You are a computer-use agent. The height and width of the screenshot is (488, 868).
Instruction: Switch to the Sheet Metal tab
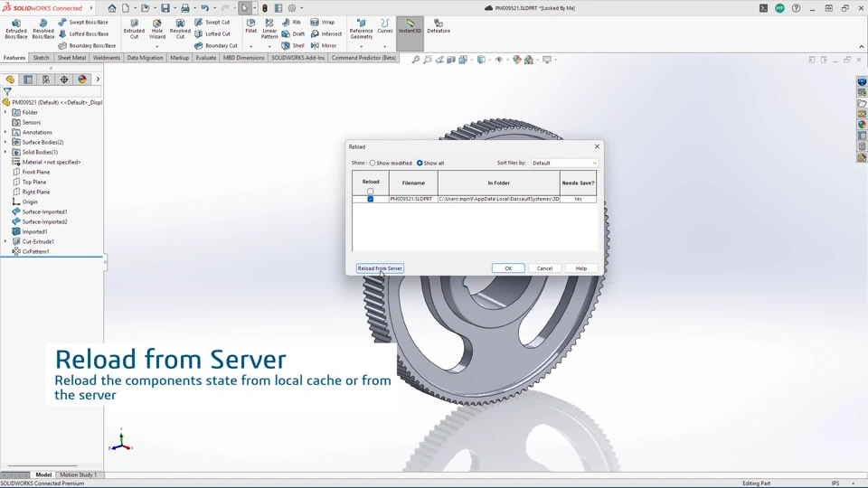[71, 58]
